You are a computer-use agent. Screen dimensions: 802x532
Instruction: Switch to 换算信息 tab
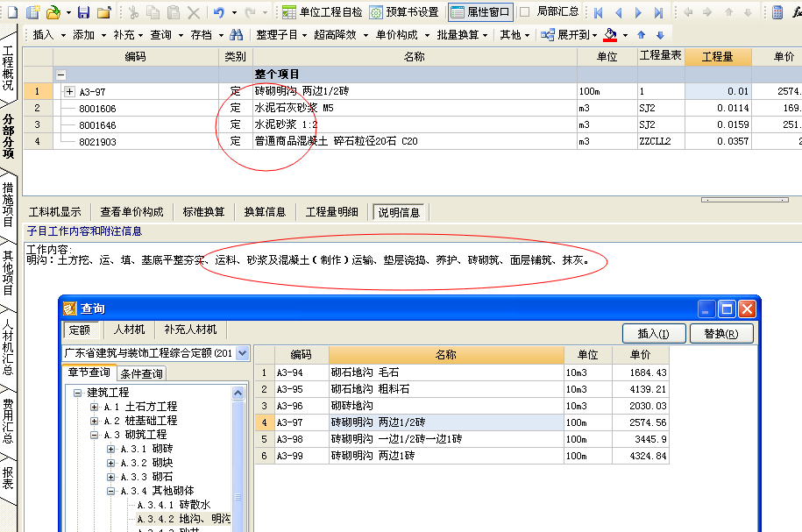point(265,212)
